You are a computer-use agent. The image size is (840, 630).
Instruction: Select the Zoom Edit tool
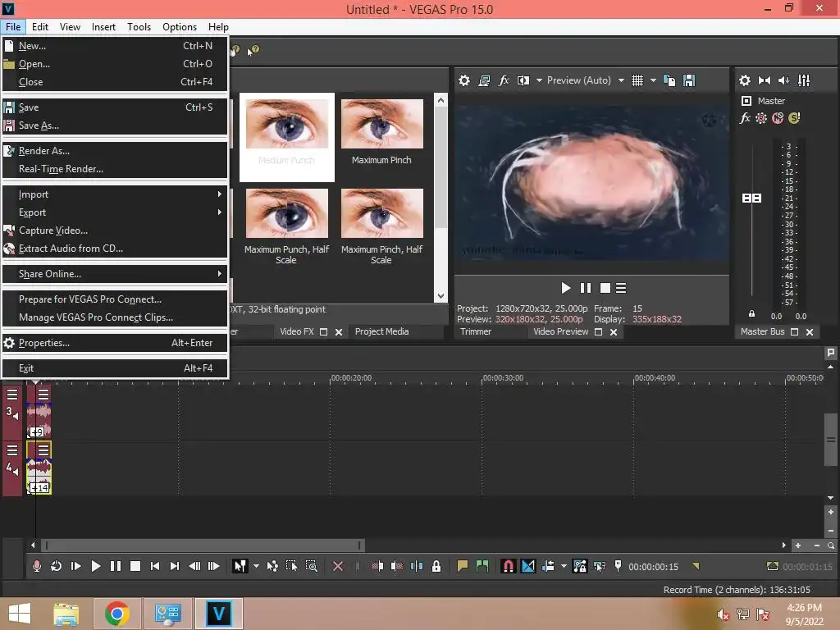point(311,566)
